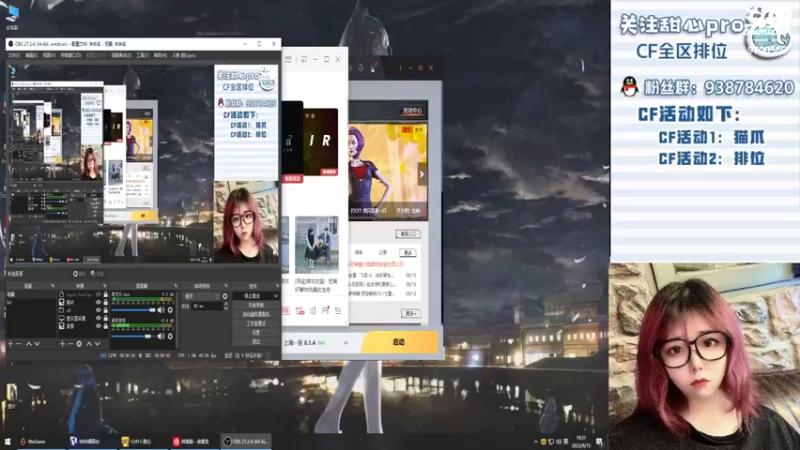The width and height of the screenshot is (800, 450).
Task: Add a new scene in OBS scenes panel
Action: pos(10,344)
